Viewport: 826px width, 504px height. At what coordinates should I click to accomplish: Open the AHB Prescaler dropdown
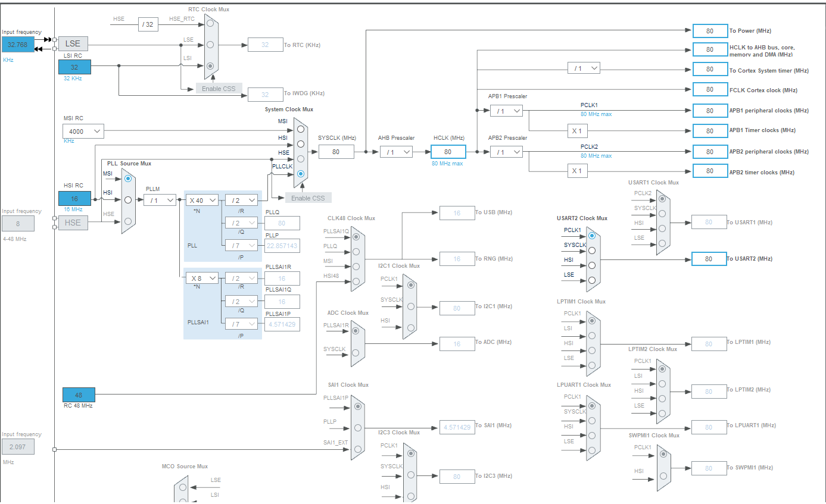[396, 152]
